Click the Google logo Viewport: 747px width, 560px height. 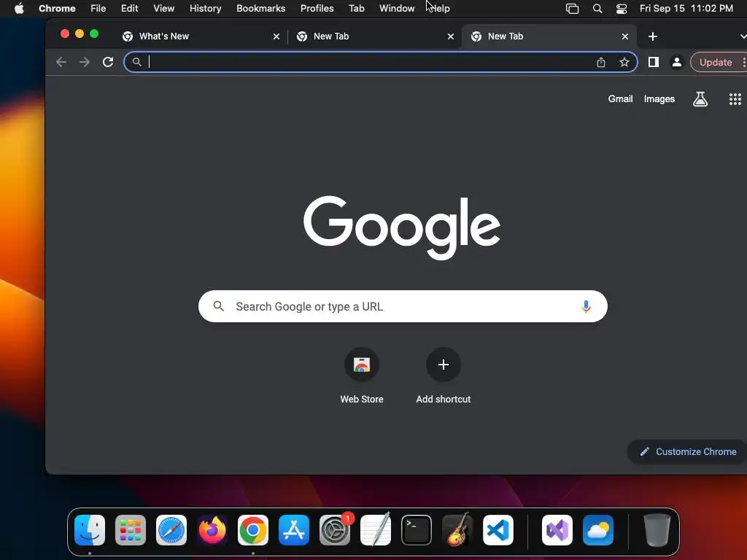[402, 227]
